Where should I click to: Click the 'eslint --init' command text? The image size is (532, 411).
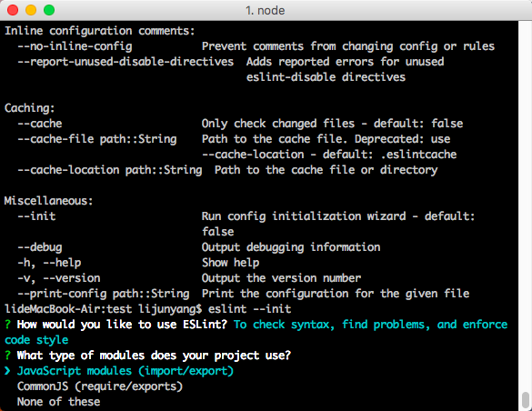(x=250, y=309)
